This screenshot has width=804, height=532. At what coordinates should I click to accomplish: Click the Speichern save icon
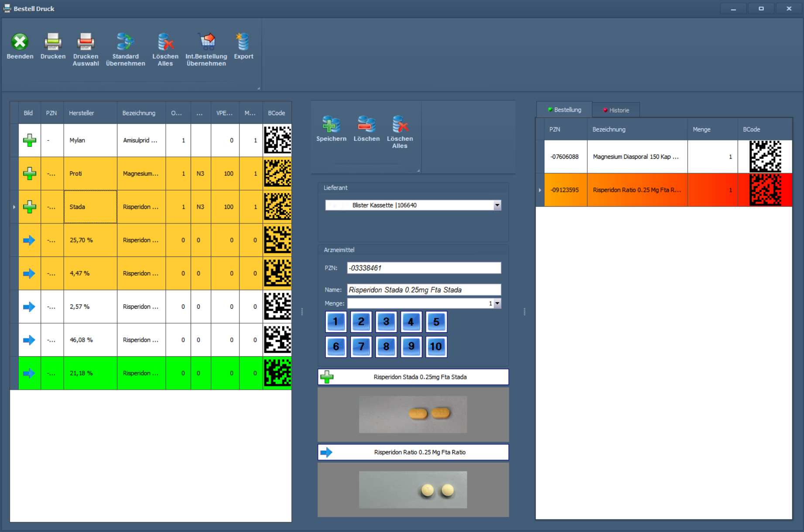click(x=331, y=125)
